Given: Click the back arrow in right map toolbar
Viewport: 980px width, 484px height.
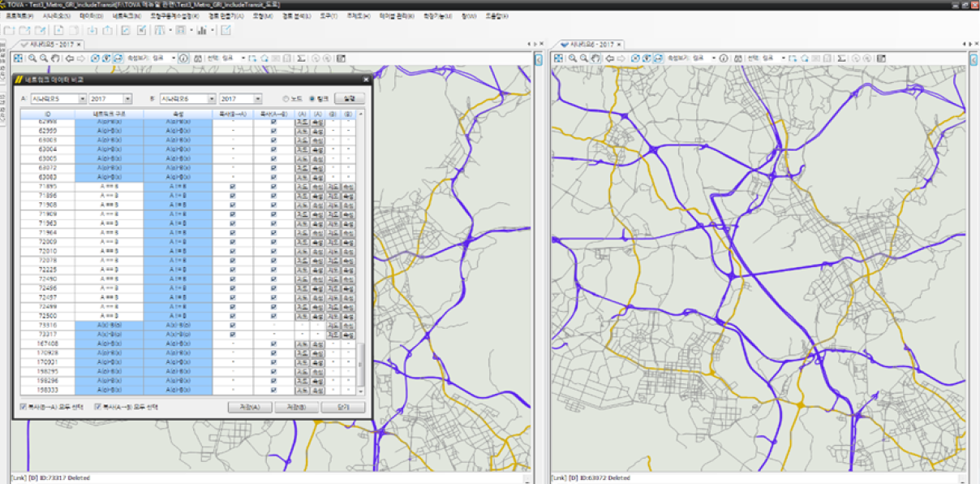Looking at the screenshot, I should (610, 58).
